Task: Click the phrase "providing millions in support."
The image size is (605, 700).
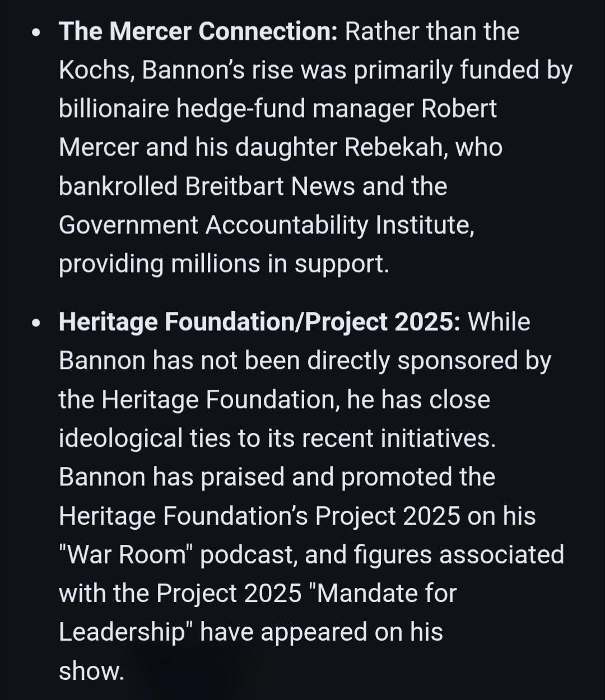Action: (x=224, y=264)
